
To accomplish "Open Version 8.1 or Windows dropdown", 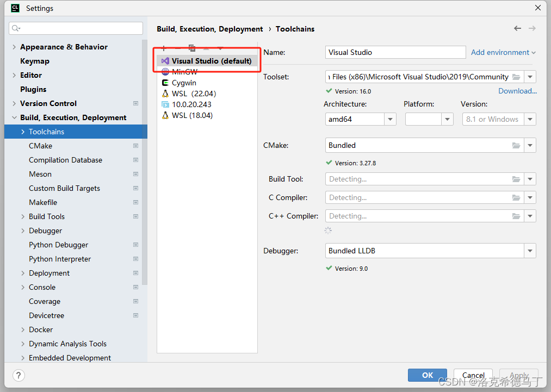I will coord(530,120).
